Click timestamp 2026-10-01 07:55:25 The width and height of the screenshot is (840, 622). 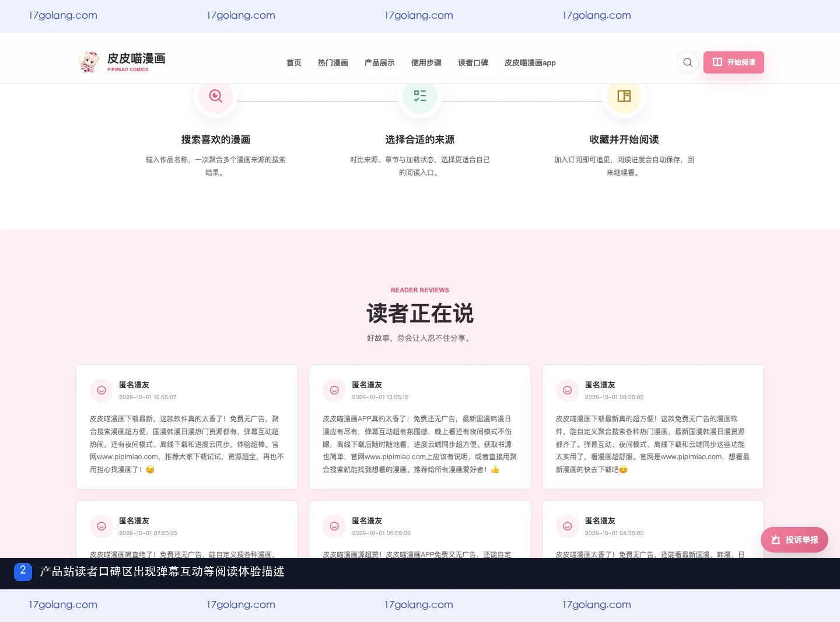click(x=148, y=533)
